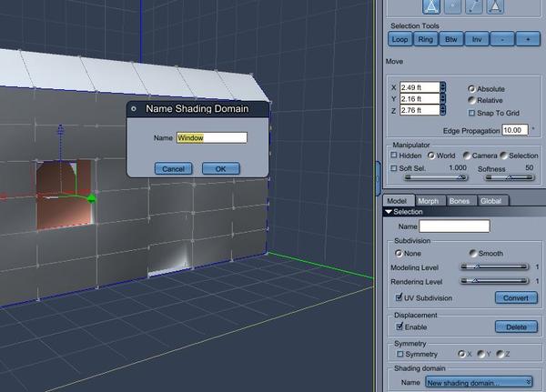Shrink selection with the minus button

[x=502, y=39]
